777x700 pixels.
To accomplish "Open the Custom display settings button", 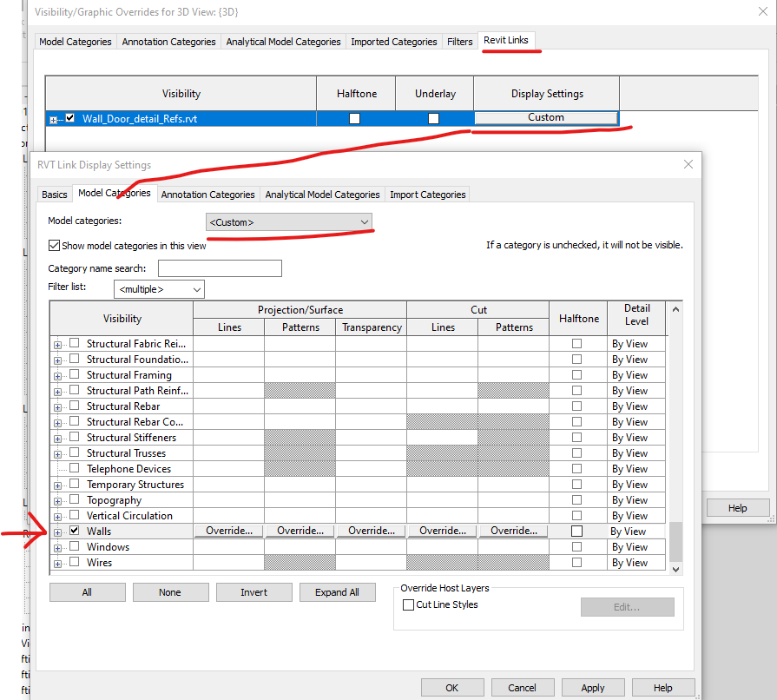I will tap(546, 117).
